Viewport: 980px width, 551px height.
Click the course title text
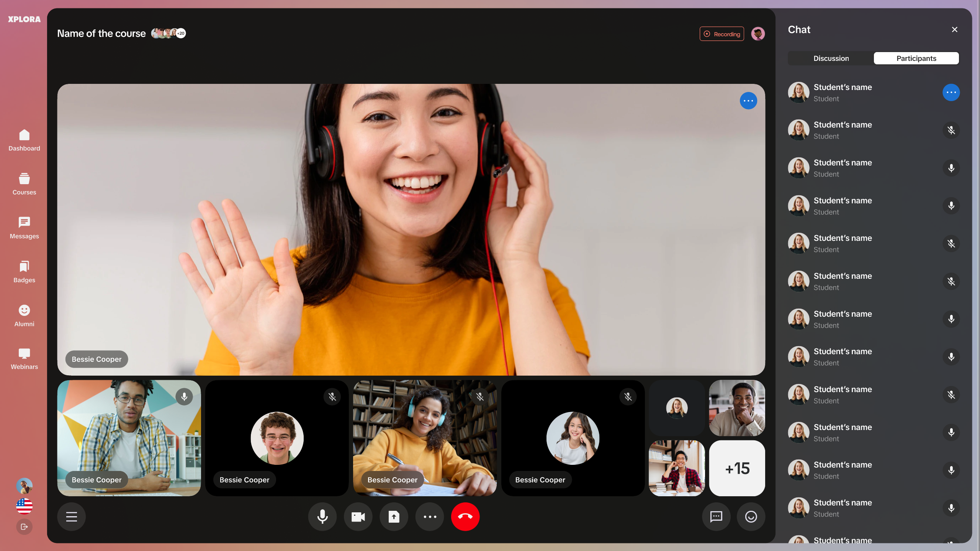click(101, 33)
